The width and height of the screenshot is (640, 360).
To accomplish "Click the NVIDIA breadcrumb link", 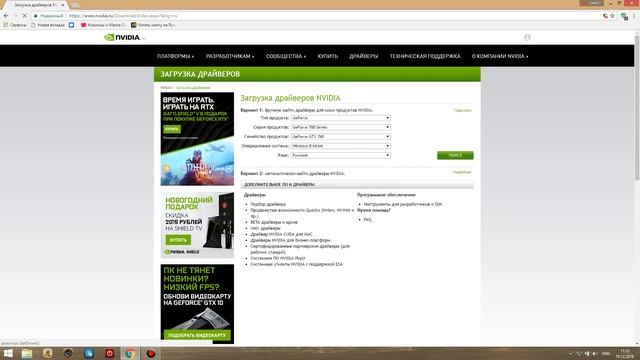I will click(x=166, y=88).
